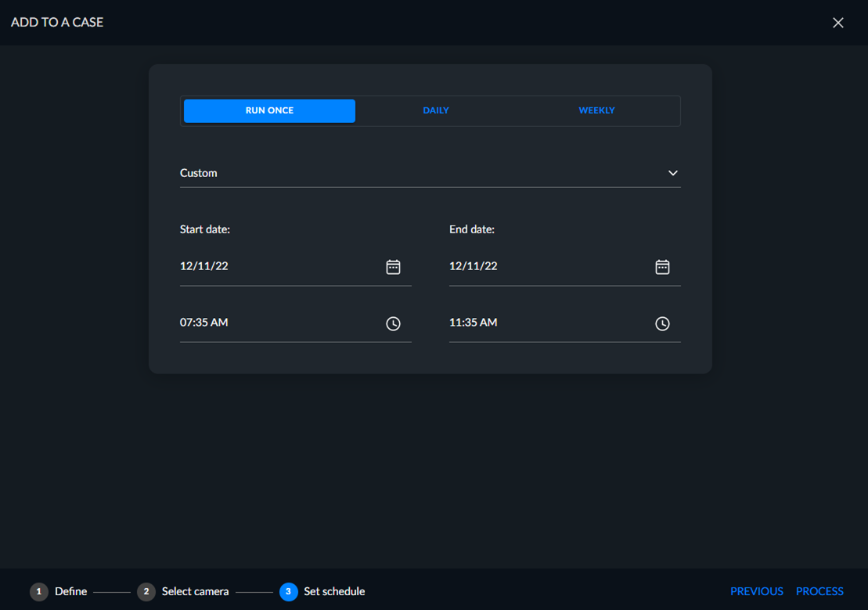The height and width of the screenshot is (610, 868).
Task: Select the Run Once schedule option
Action: pos(269,111)
